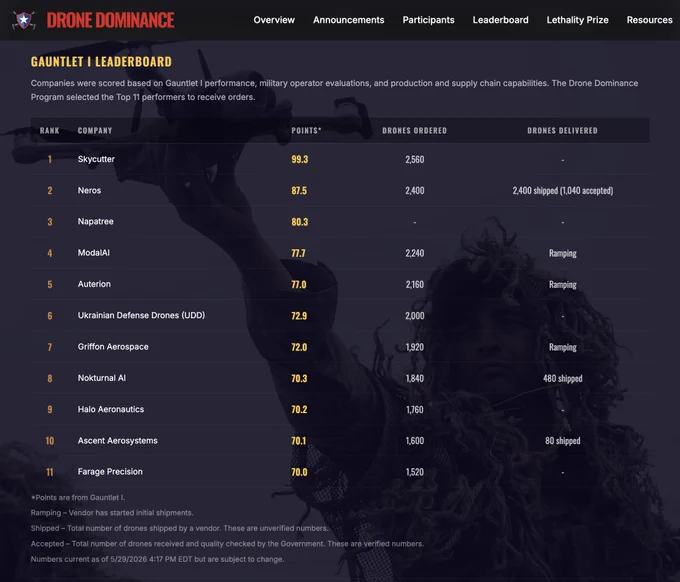Click Napatree's 80.3 points value
Viewport: 680px width, 582px height.
[300, 222]
